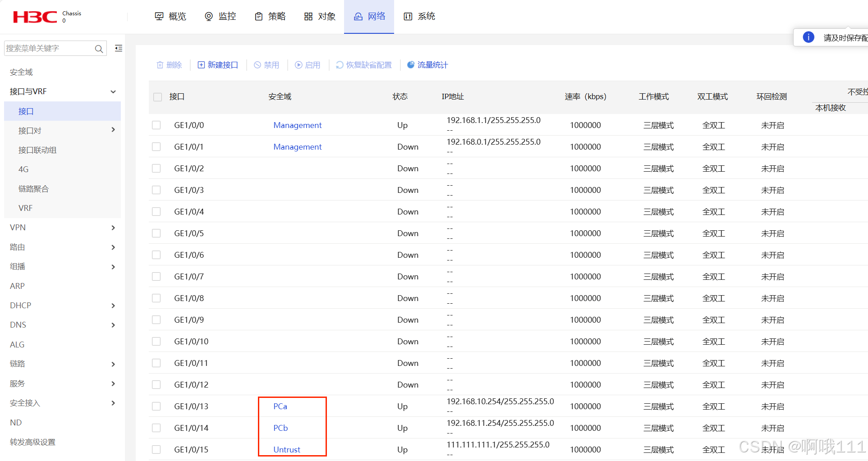
Task: Expand the VPN menu
Action: click(113, 228)
